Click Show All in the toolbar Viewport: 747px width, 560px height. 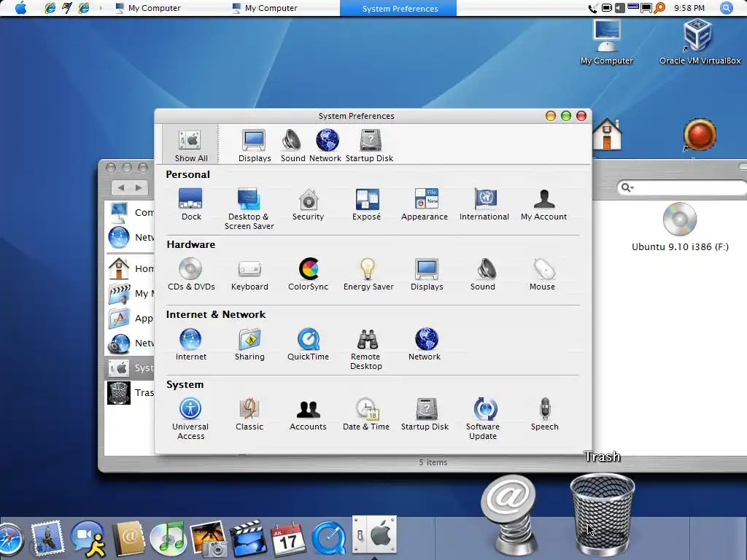click(190, 146)
